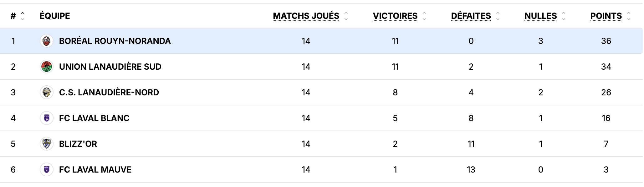Sort table by Points header label
644x187 pixels.
point(606,16)
